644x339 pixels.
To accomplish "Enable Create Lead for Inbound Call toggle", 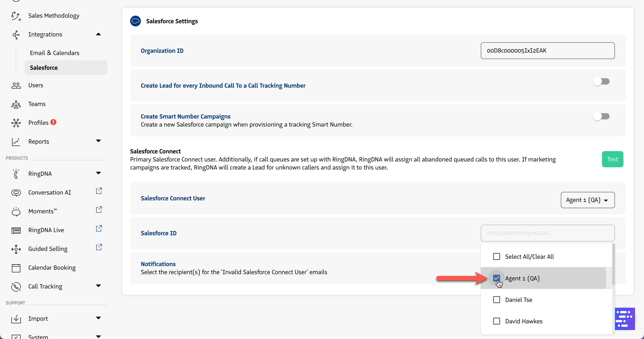I will [601, 81].
